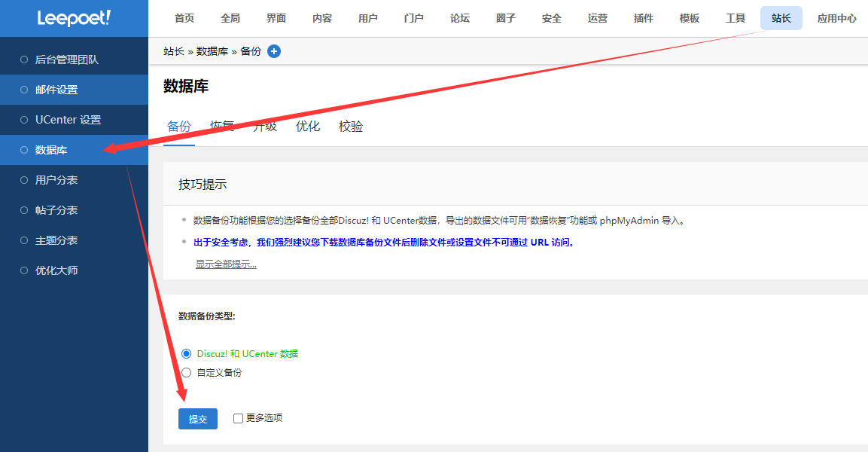Open 应用中心 in top navigation
This screenshot has width=868, height=452.
coord(836,18)
